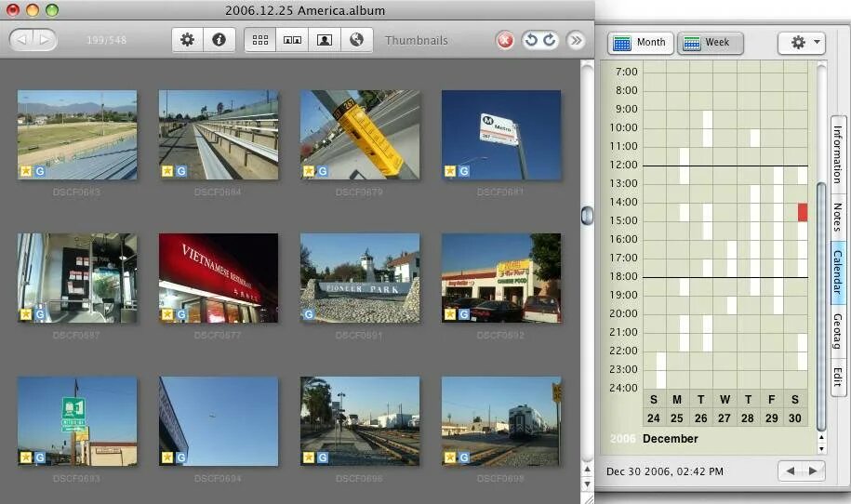Switch calendar to Week view

(711, 43)
